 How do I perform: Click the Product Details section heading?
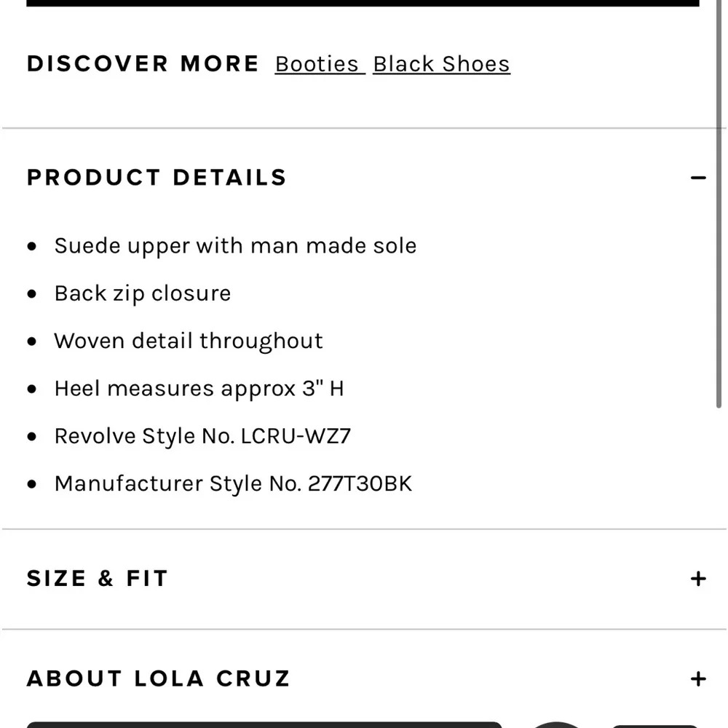tap(157, 178)
